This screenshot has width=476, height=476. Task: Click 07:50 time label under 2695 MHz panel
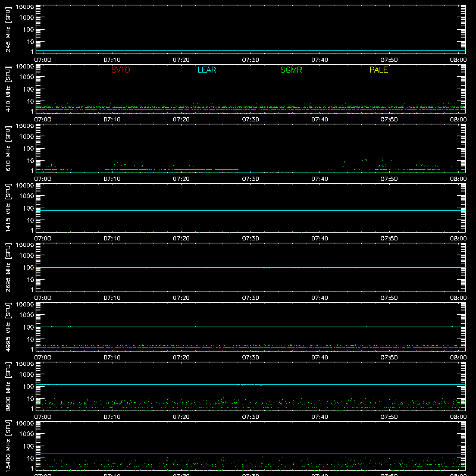click(389, 298)
